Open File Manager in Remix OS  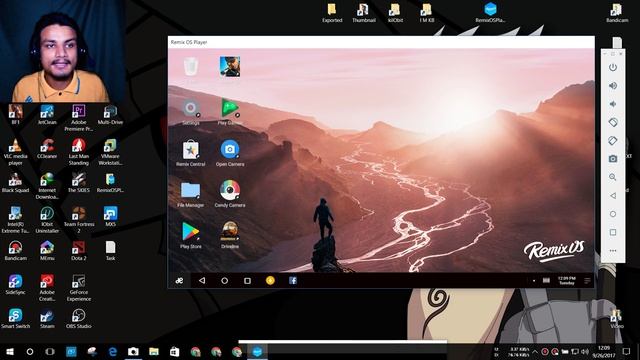191,194
